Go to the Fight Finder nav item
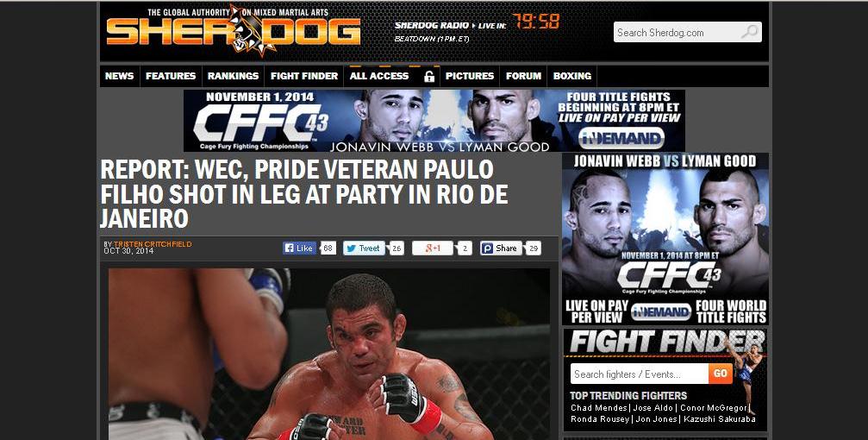This screenshot has height=440, width=868. tap(304, 76)
